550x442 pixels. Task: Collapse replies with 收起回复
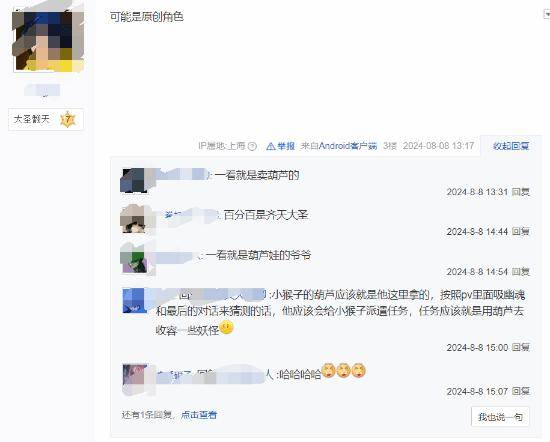click(511, 146)
